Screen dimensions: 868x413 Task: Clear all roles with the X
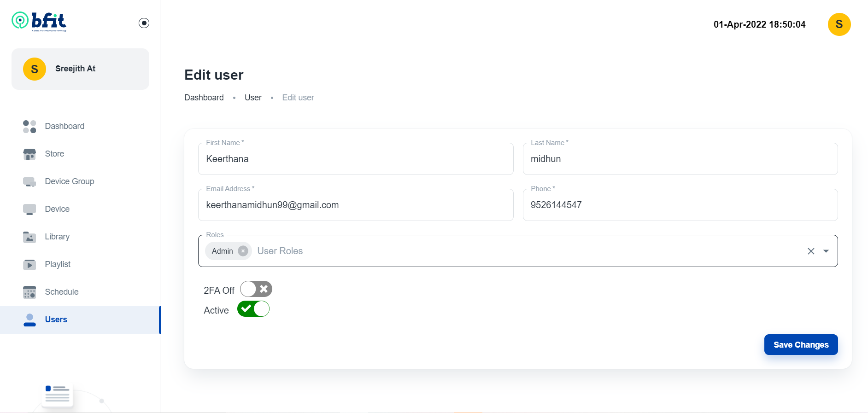(x=811, y=251)
